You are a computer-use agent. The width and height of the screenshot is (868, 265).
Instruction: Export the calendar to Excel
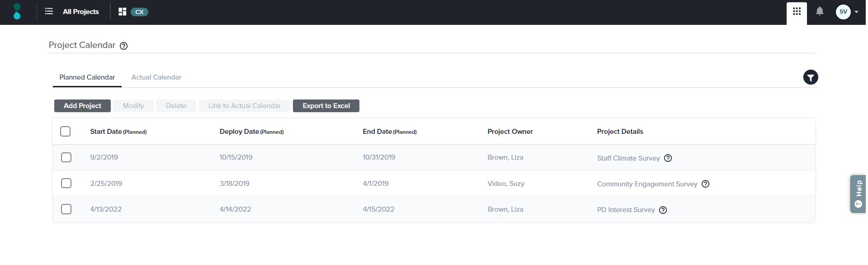click(326, 106)
